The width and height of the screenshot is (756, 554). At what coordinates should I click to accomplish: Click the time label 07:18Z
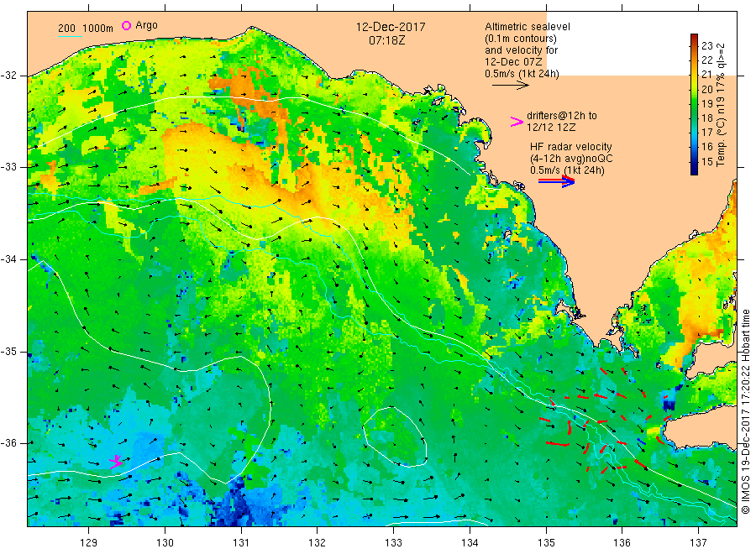386,40
